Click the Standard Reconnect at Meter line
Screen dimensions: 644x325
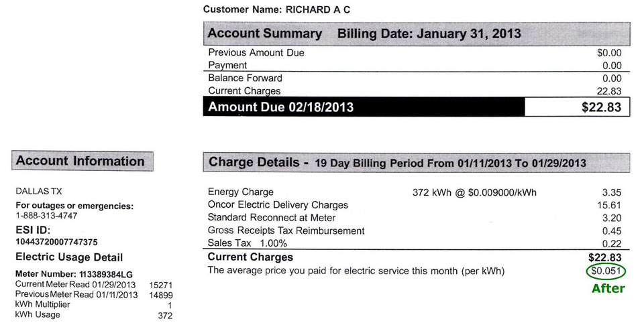coord(415,218)
